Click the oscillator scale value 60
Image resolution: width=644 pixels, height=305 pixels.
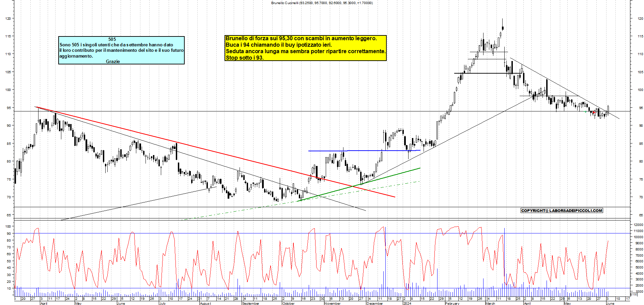pos(9,254)
